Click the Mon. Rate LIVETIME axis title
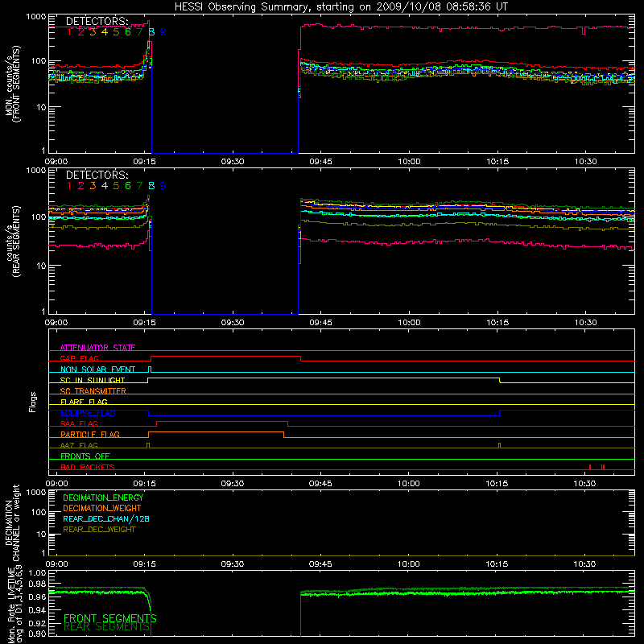Screen dimensions: 644x644 click(x=14, y=604)
